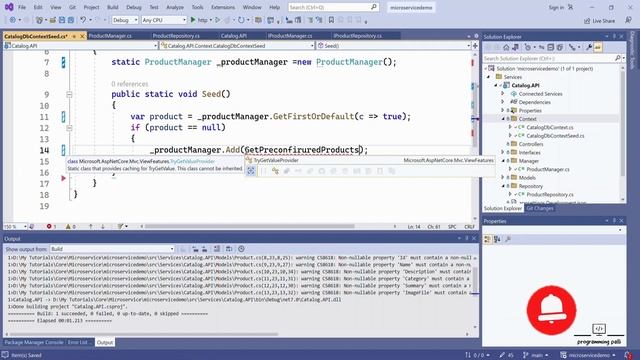Click Switch Views icon in Solution Explorer

(x=515, y=48)
